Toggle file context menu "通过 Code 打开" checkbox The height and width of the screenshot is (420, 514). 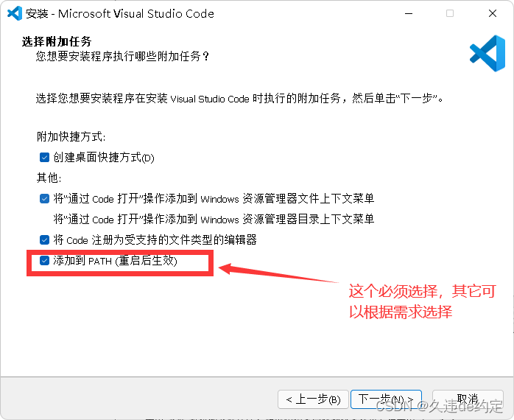(44, 198)
